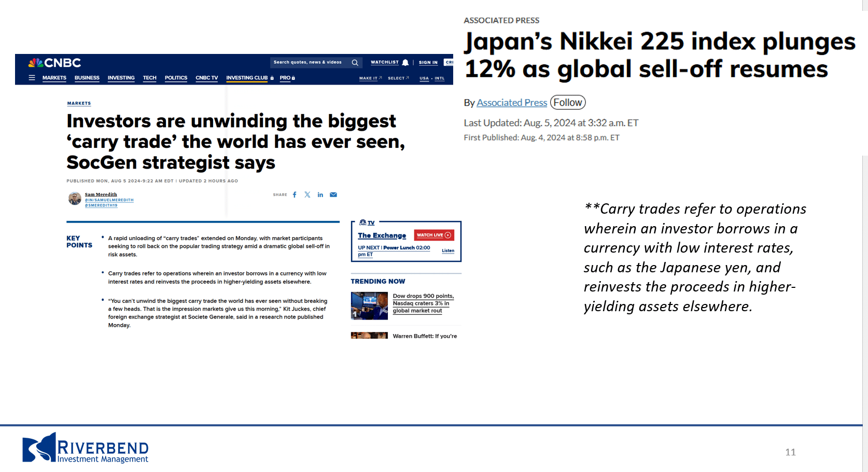Click the Watchlist bell icon

click(x=405, y=63)
